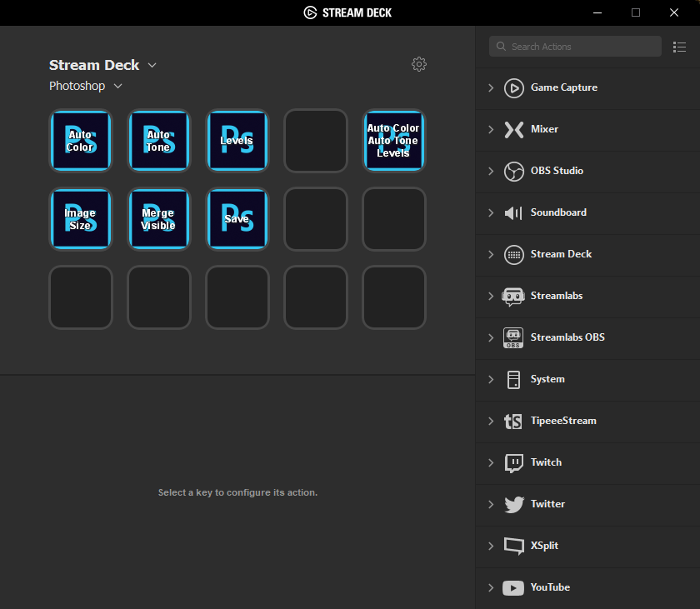The width and height of the screenshot is (700, 609).
Task: Click the Twitch label
Action: pos(546,462)
